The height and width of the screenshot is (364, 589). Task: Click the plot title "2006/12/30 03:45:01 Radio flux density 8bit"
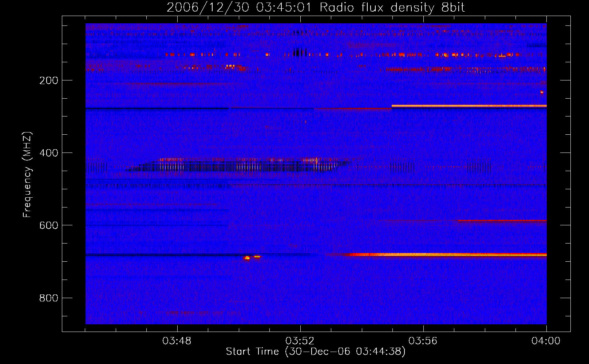316,7
